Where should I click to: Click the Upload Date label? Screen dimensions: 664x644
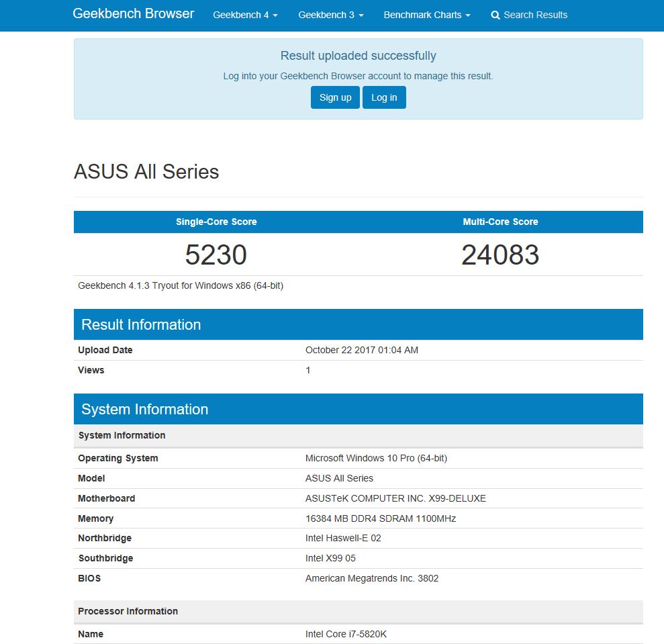[105, 350]
